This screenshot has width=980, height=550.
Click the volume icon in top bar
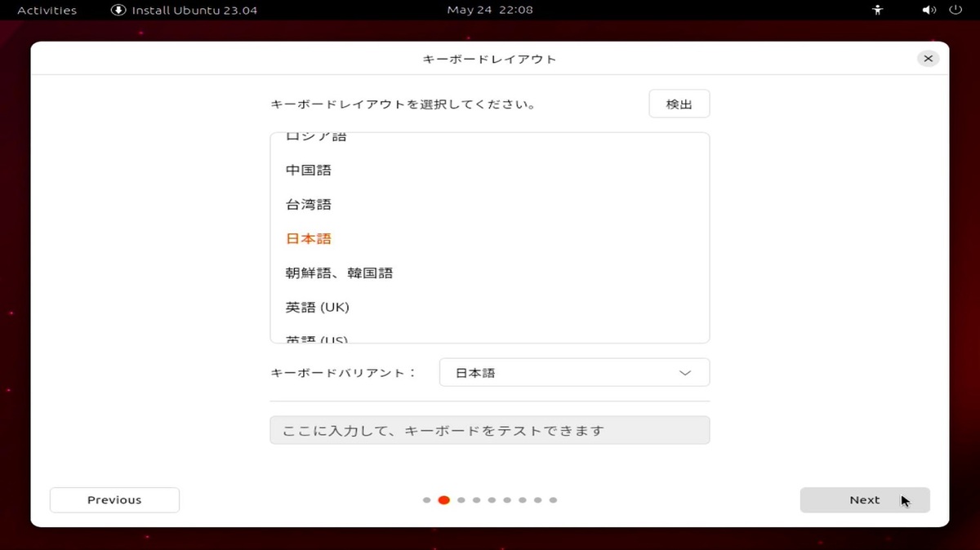click(929, 11)
